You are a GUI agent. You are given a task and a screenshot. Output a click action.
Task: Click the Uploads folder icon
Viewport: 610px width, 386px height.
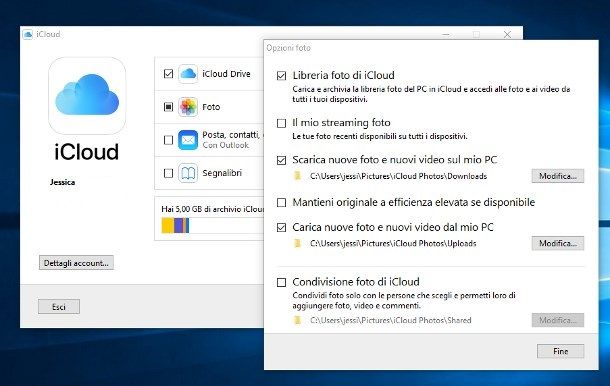pyautogui.click(x=298, y=243)
